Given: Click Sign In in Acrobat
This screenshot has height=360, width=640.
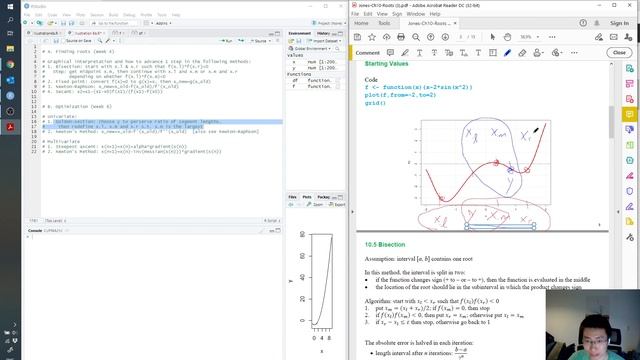Looking at the screenshot, I should click(x=619, y=23).
